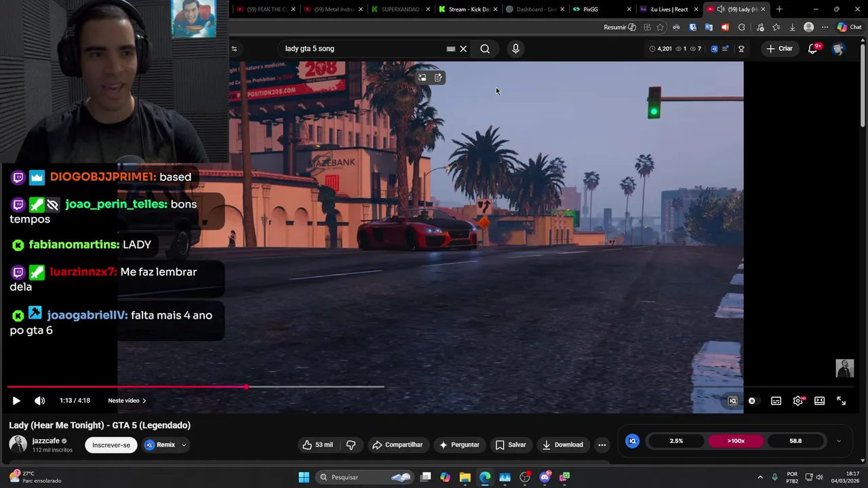Click the notes icon over the video
Image resolution: width=868 pixels, height=488 pixels.
438,78
